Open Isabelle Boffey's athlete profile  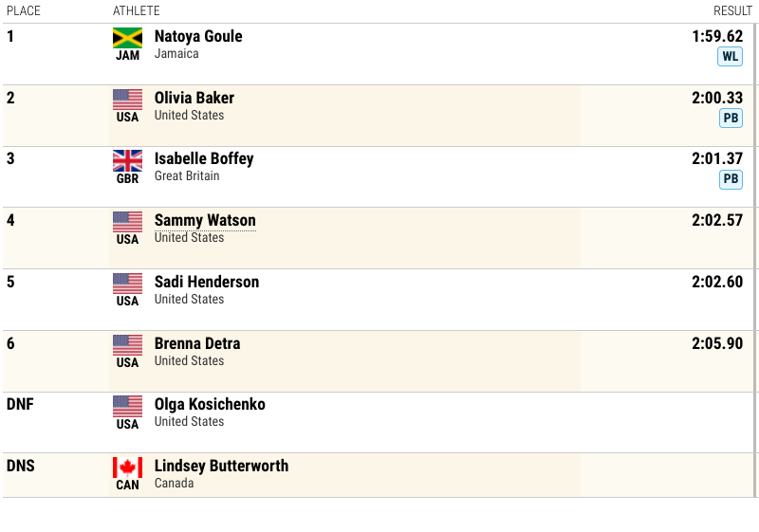204,159
